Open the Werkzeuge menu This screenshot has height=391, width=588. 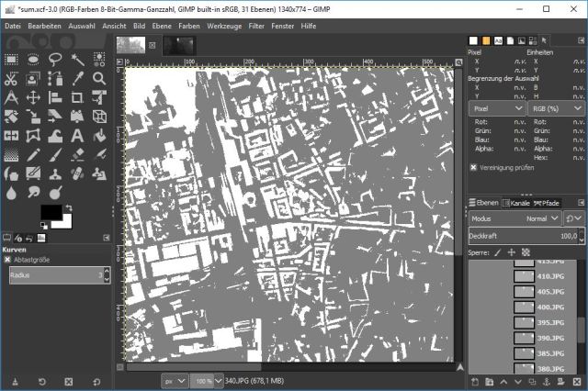(x=224, y=26)
